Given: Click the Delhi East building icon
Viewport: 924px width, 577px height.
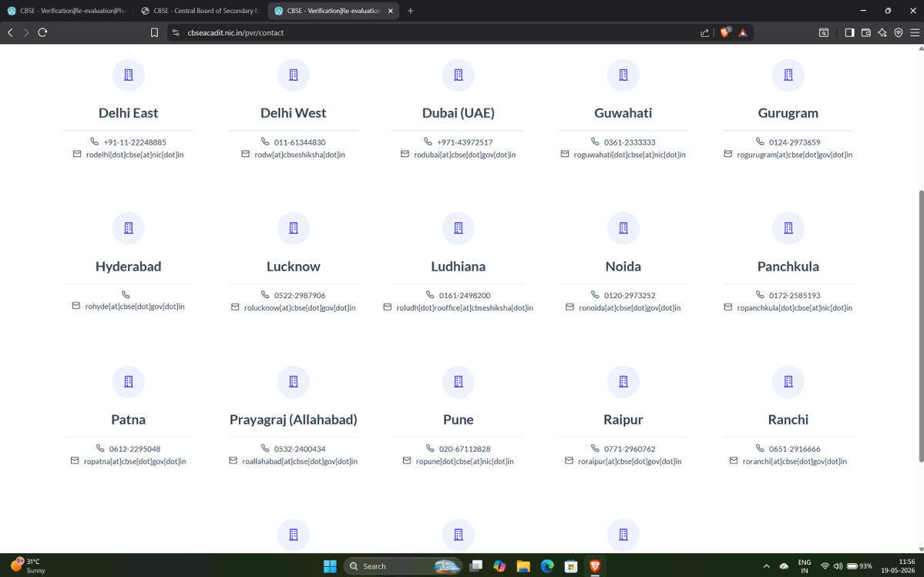Looking at the screenshot, I should (128, 75).
